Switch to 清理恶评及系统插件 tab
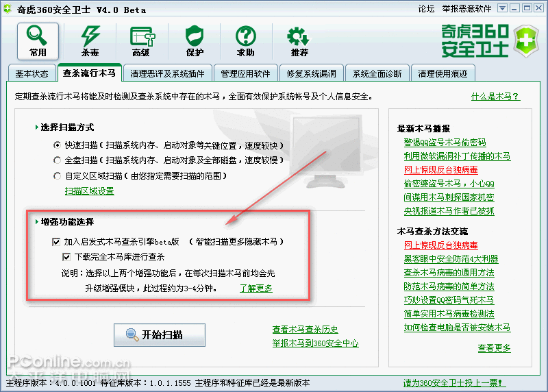This screenshot has height=392, width=548. click(x=167, y=73)
